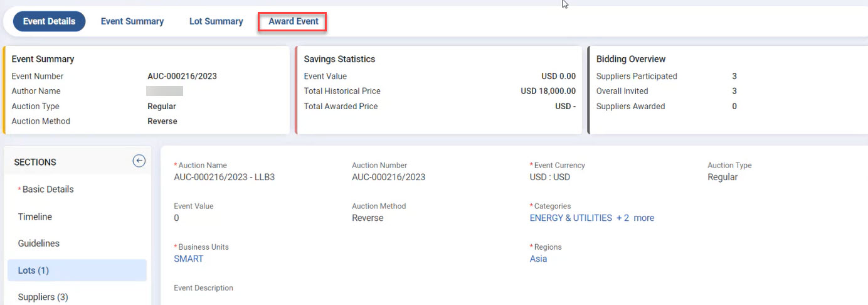
Task: Click the ENERGY & UTILITIES category link
Action: click(x=571, y=218)
